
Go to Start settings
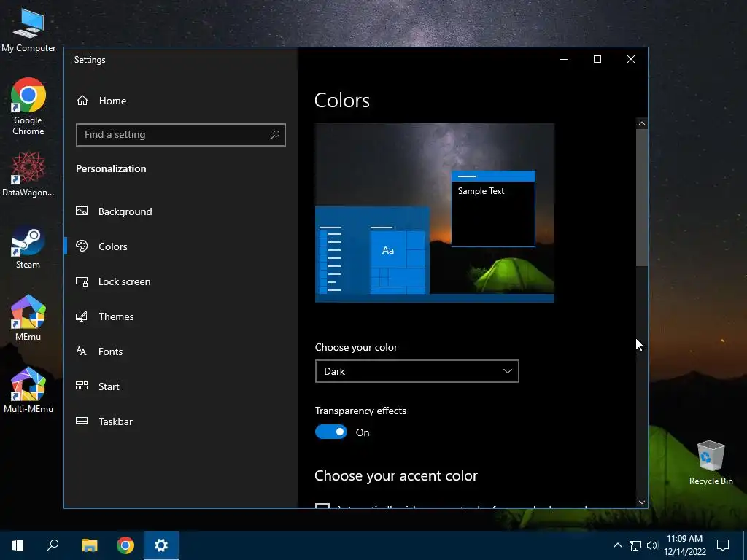(109, 386)
